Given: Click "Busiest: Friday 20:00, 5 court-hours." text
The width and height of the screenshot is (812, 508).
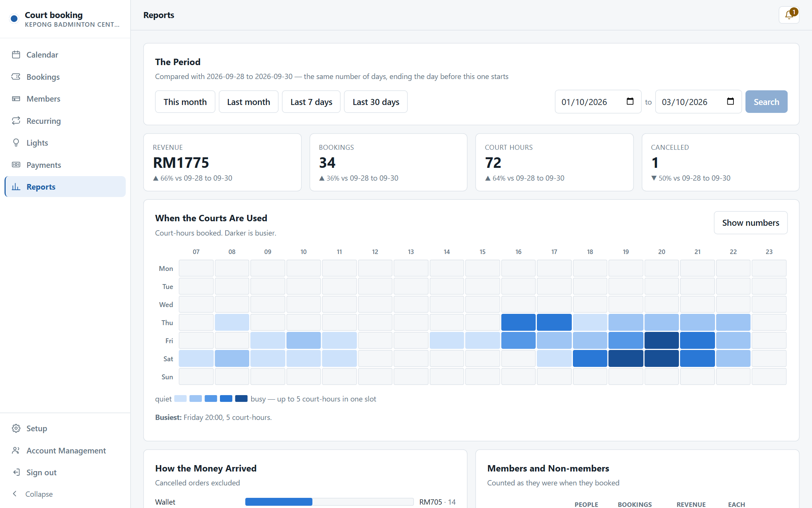Looking at the screenshot, I should tap(214, 417).
